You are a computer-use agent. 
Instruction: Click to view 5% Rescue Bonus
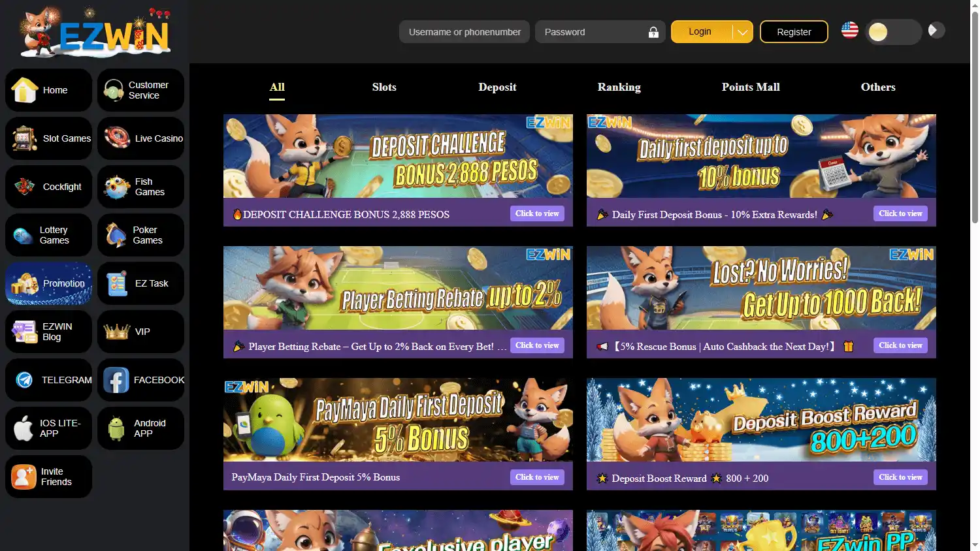click(x=900, y=345)
